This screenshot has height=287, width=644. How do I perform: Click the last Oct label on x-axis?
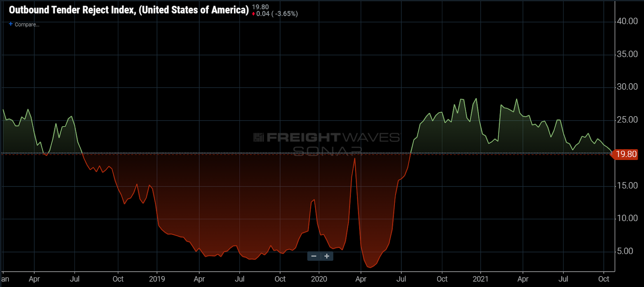pos(604,279)
